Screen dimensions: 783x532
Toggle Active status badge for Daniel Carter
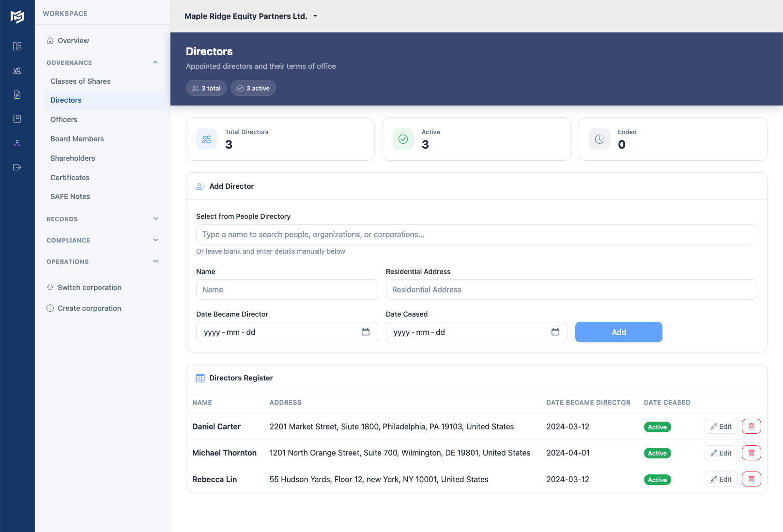pos(657,427)
